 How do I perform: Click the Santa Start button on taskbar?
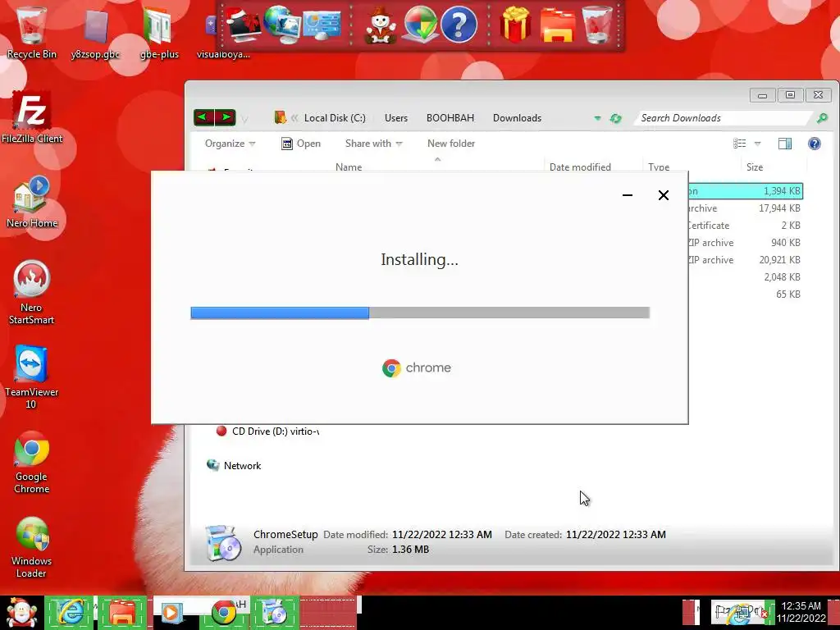(21, 613)
